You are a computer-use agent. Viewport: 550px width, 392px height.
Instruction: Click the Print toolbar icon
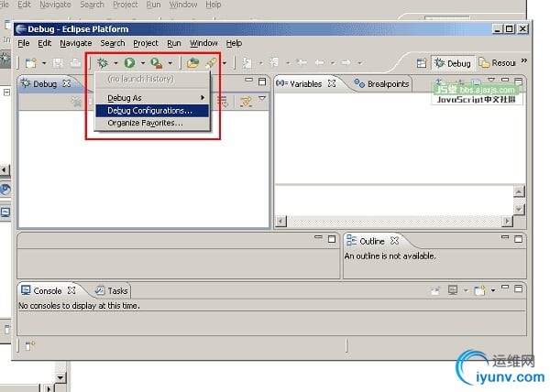point(75,63)
